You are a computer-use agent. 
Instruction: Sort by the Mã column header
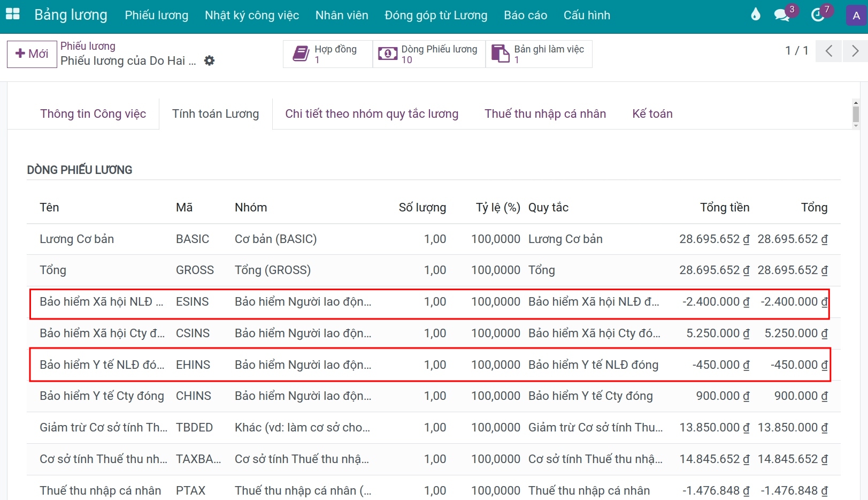[x=184, y=207]
